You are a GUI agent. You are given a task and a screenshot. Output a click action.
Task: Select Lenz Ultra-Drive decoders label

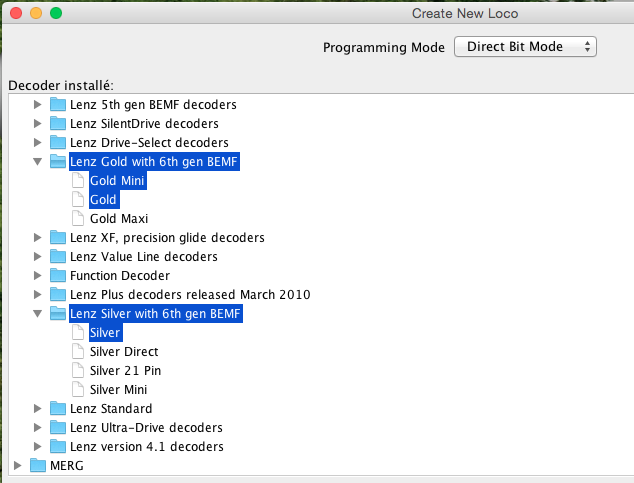point(146,428)
